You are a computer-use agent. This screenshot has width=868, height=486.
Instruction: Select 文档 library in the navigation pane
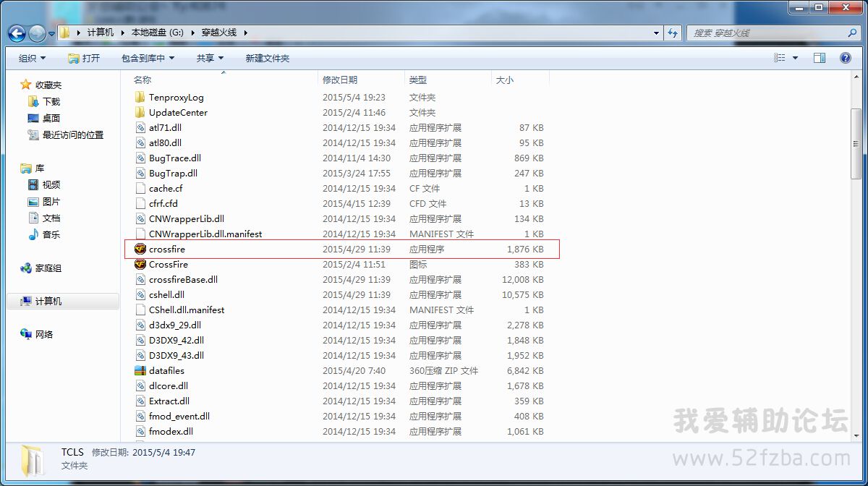click(x=51, y=218)
